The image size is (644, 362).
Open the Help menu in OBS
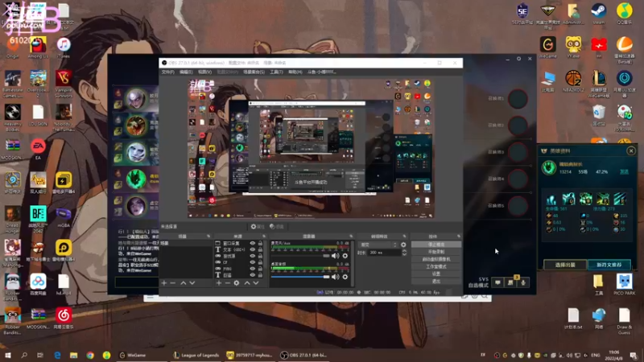[x=295, y=72]
